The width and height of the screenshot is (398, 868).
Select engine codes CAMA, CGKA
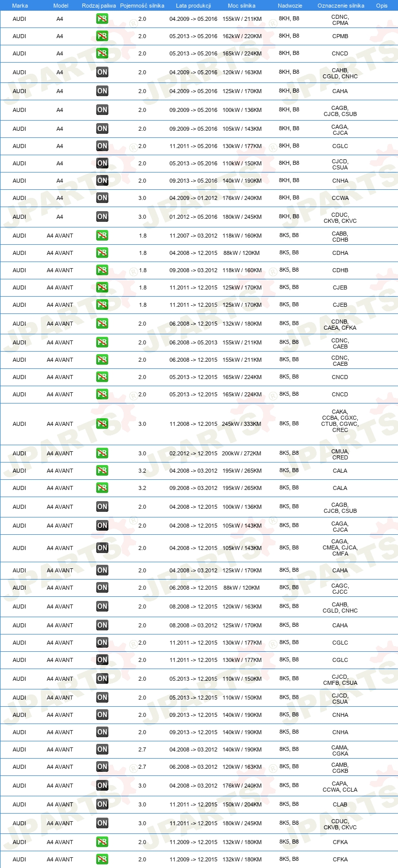(x=340, y=750)
